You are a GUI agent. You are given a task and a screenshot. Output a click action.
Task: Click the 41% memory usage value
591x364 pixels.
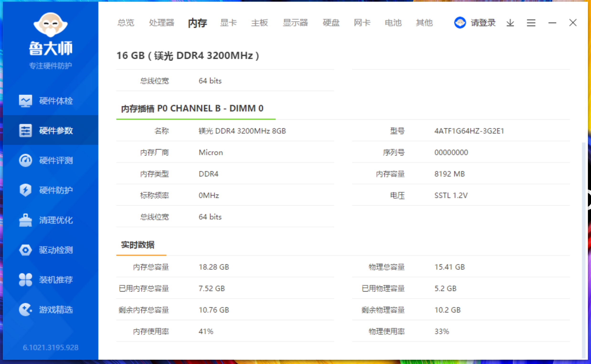pos(206,332)
